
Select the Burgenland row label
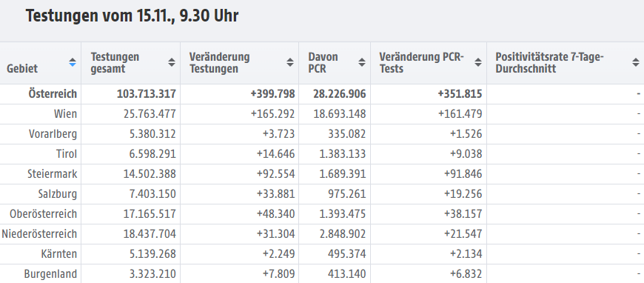click(x=50, y=274)
